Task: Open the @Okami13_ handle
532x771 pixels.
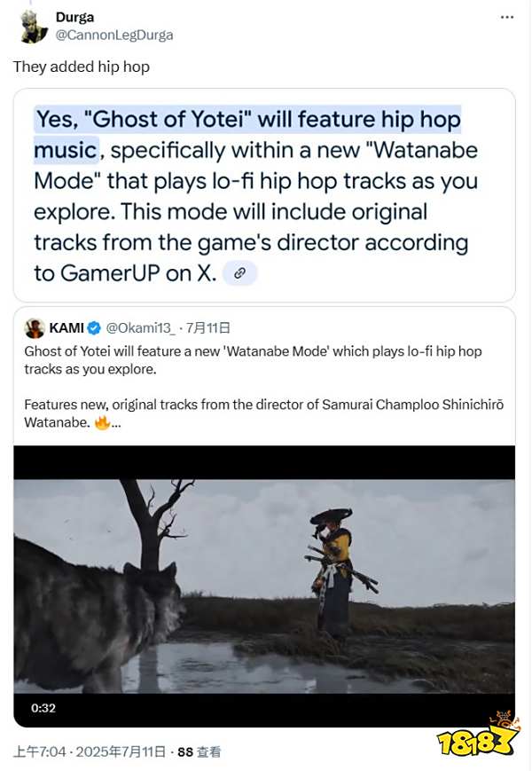Action: coord(140,328)
